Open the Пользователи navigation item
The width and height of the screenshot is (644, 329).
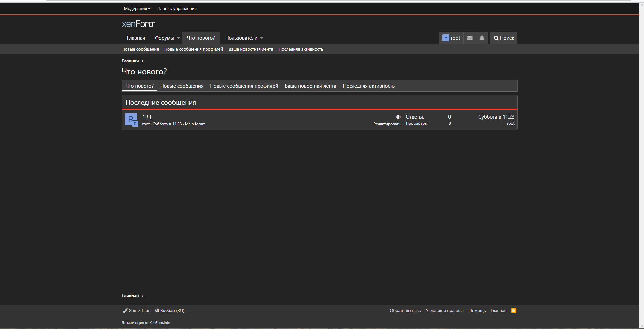tap(241, 38)
